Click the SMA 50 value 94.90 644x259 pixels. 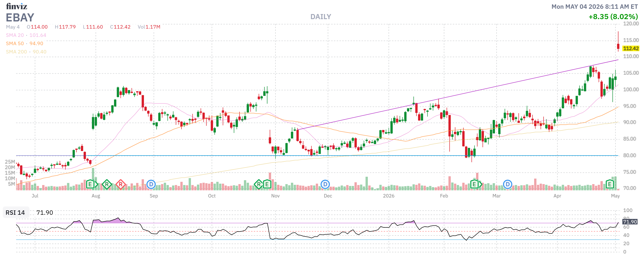(x=36, y=44)
